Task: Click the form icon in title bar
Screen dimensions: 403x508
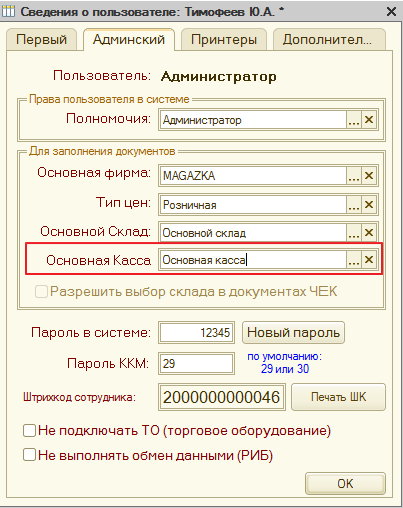Action: click(x=8, y=11)
